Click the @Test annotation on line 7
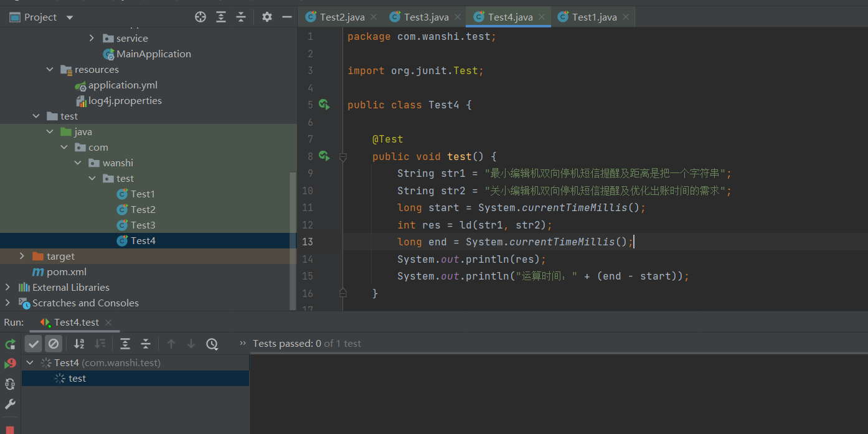The height and width of the screenshot is (434, 868). tap(387, 139)
